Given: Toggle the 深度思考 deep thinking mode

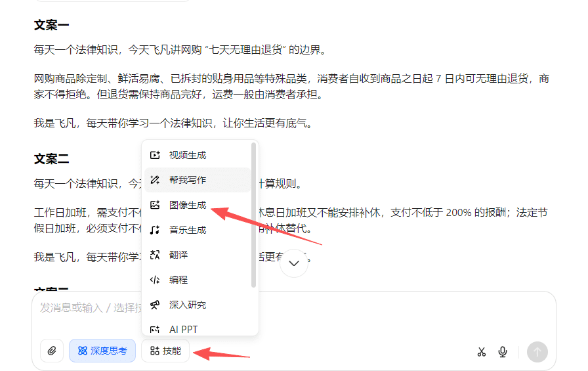Looking at the screenshot, I should click(x=102, y=351).
